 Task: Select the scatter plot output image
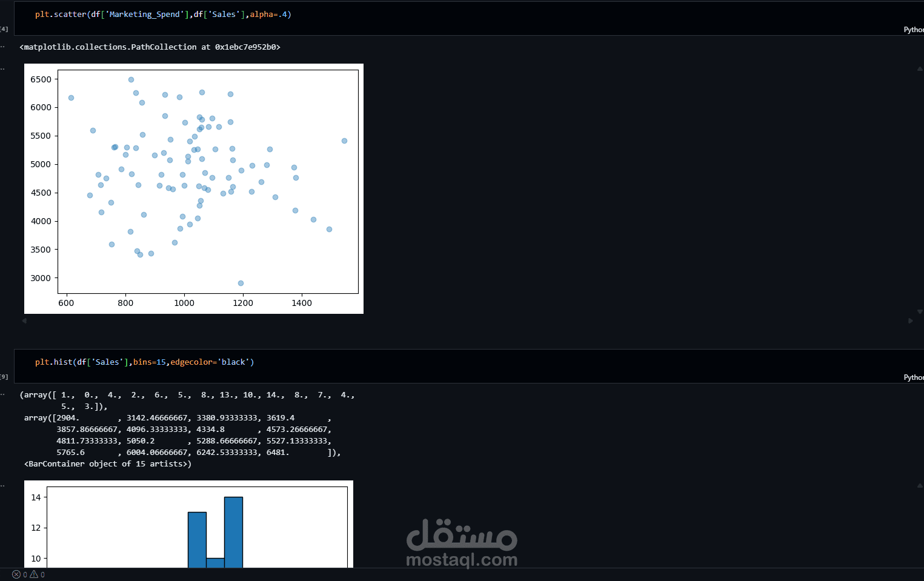pyautogui.click(x=194, y=188)
